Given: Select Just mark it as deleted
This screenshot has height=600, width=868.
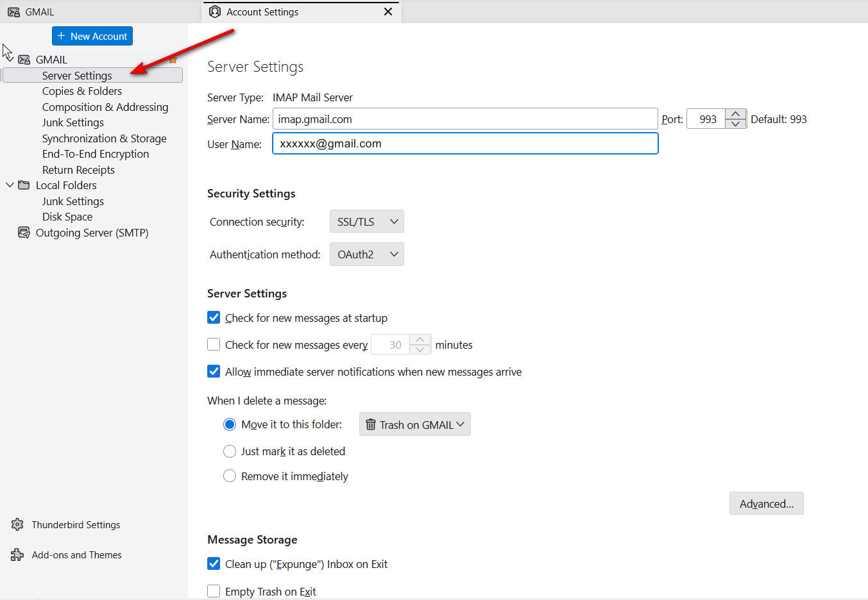Looking at the screenshot, I should coord(230,451).
